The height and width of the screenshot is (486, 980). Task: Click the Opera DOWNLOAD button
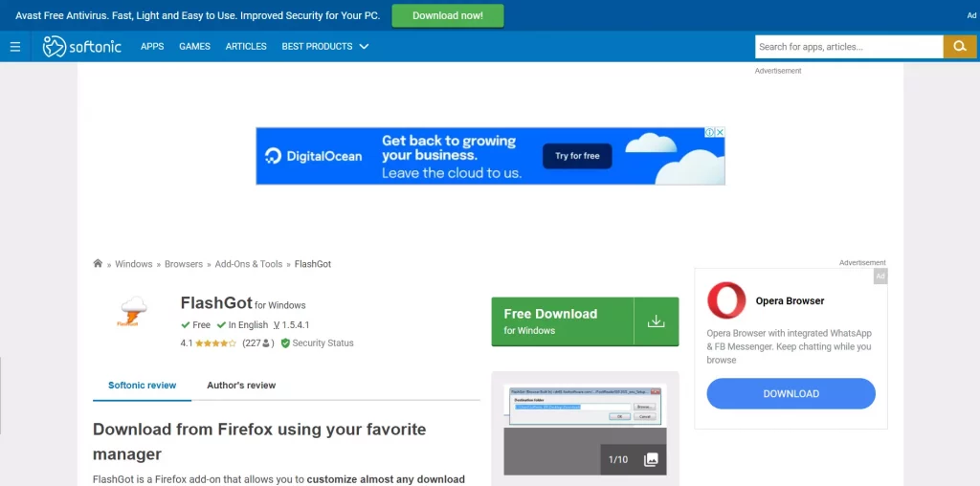click(791, 393)
